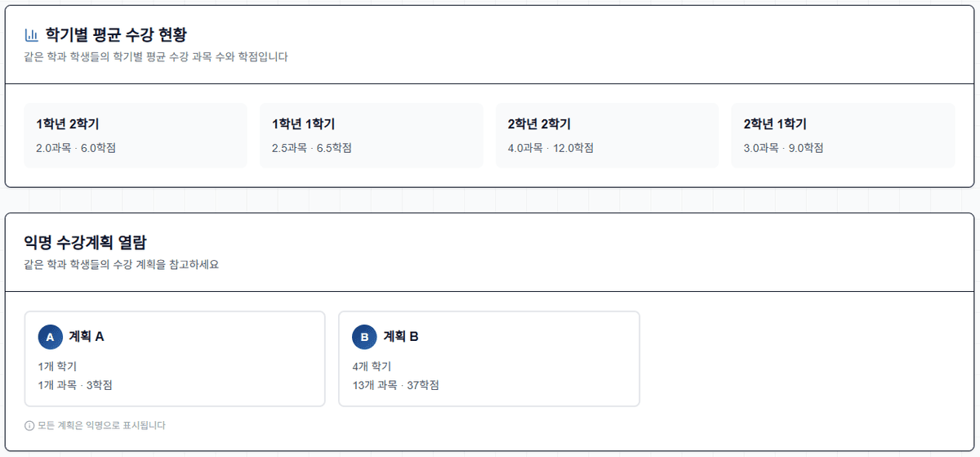Select the 2학년 2학기 semester card
The image size is (980, 457).
pos(607,136)
